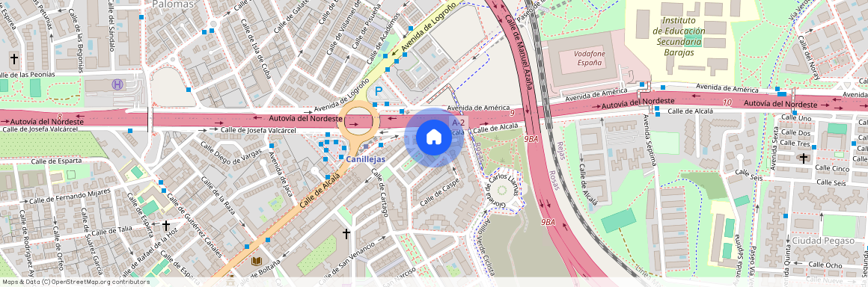The height and width of the screenshot is (287, 868).
Task: Select the Palomas neighborhood label
Action: point(173,4)
